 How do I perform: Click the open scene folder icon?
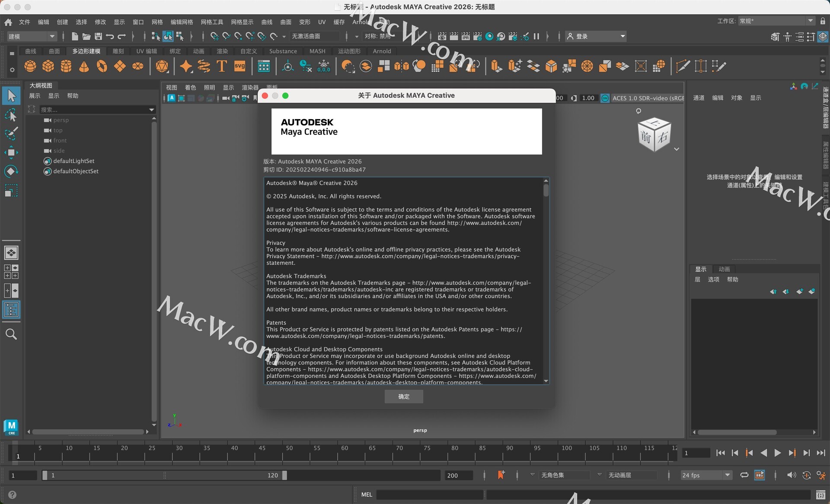point(86,36)
